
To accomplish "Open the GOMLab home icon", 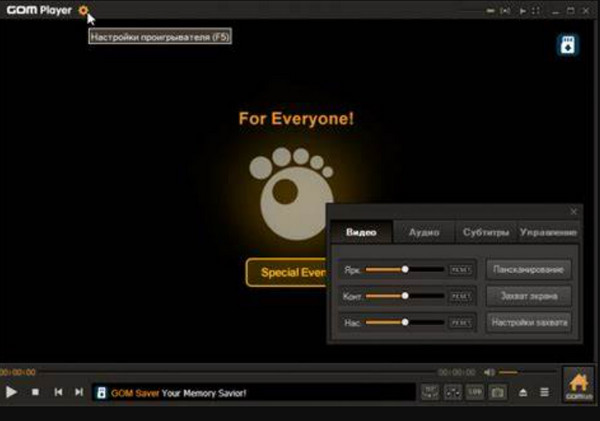I will 579,385.
